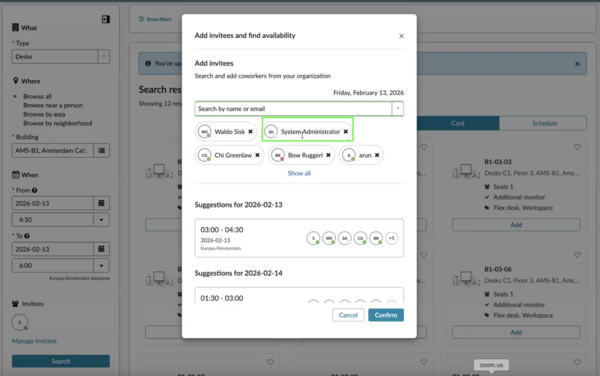Switch to the Card view tab

point(458,123)
